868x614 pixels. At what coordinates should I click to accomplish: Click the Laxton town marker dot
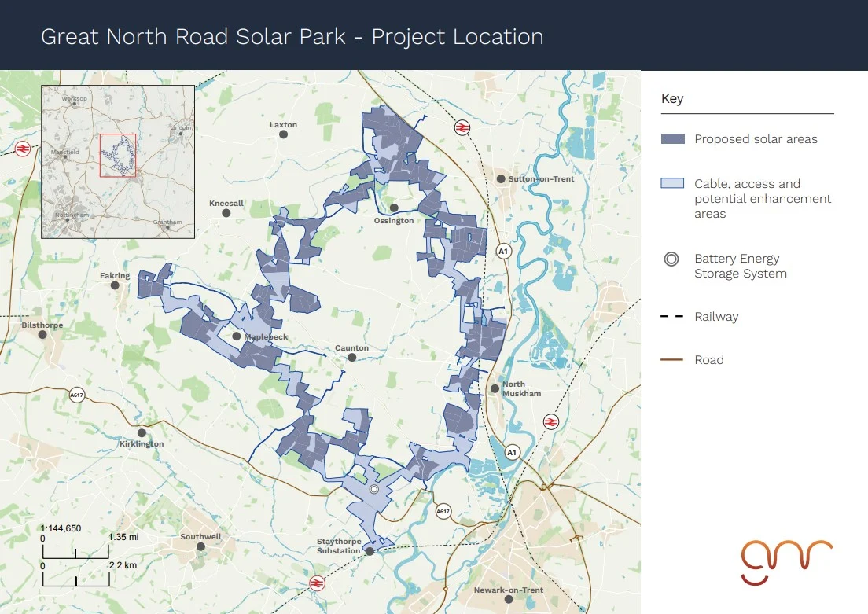(x=283, y=134)
